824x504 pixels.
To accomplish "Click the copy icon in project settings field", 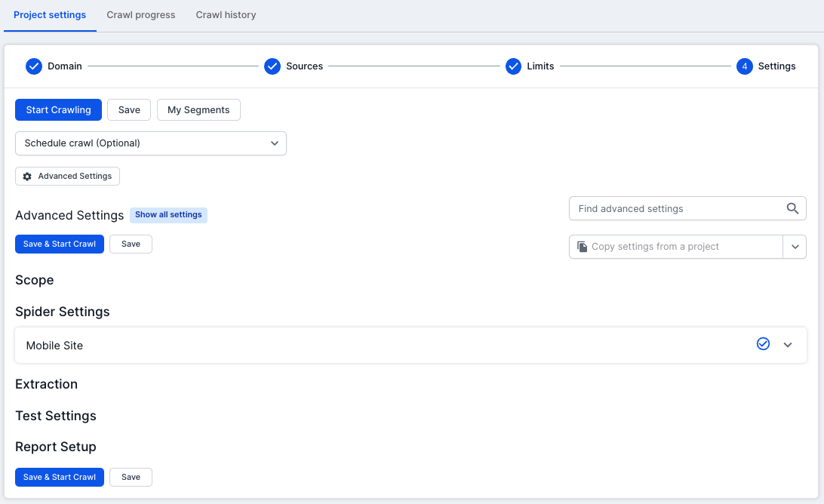I will [x=582, y=247].
